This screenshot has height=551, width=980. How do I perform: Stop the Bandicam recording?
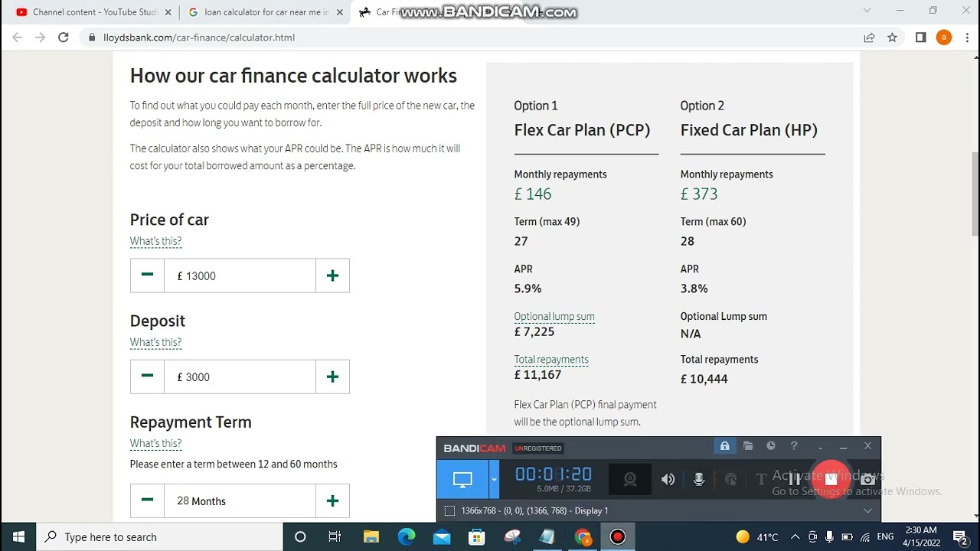coord(831,479)
